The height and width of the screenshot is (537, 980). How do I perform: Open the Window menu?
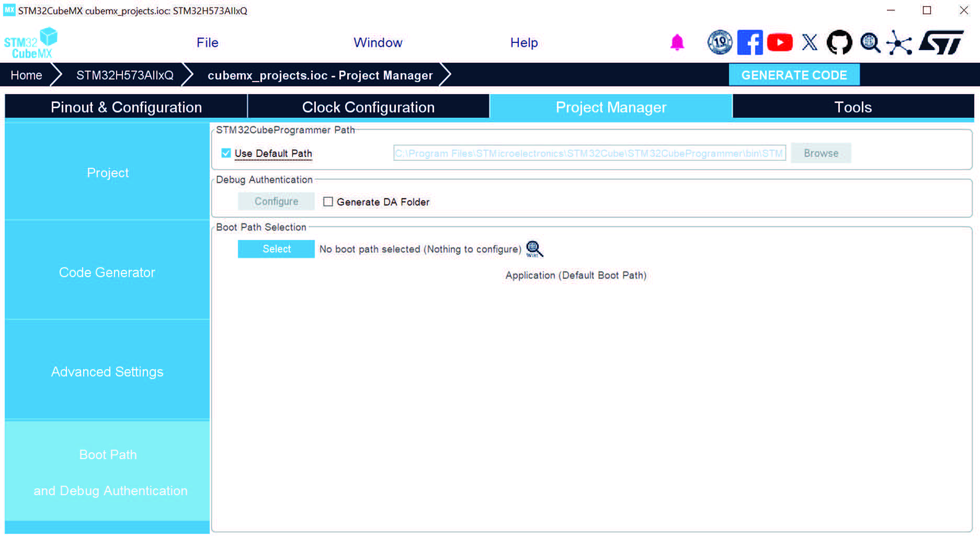pyautogui.click(x=378, y=43)
